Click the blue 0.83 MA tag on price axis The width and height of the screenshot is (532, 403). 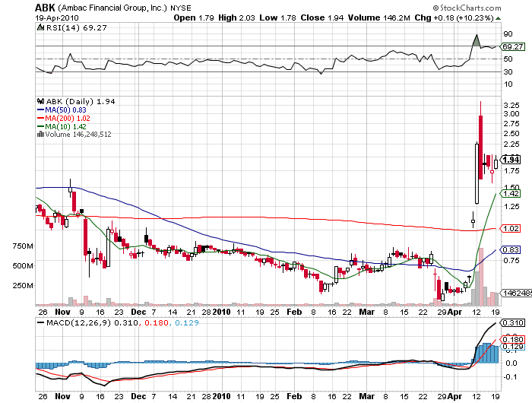point(511,250)
